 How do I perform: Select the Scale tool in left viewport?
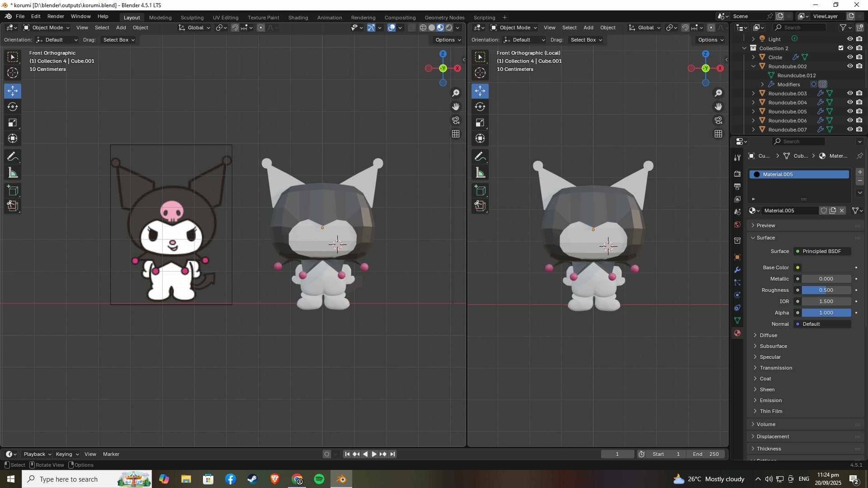(13, 122)
